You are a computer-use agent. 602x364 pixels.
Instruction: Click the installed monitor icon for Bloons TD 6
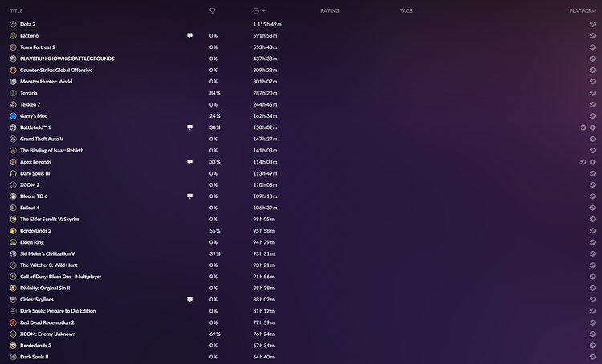click(189, 196)
